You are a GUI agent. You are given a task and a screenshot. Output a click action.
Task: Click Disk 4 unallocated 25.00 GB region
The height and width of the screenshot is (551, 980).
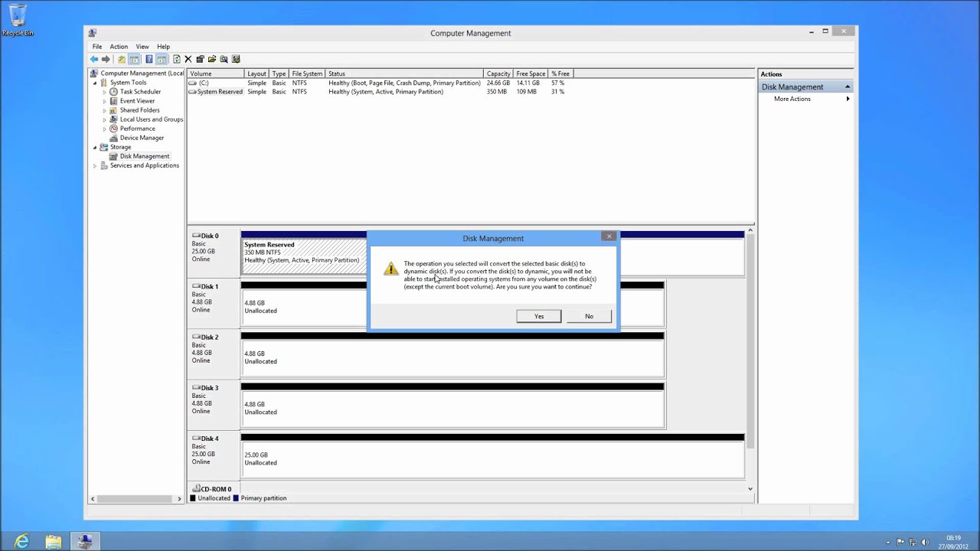pyautogui.click(x=492, y=459)
